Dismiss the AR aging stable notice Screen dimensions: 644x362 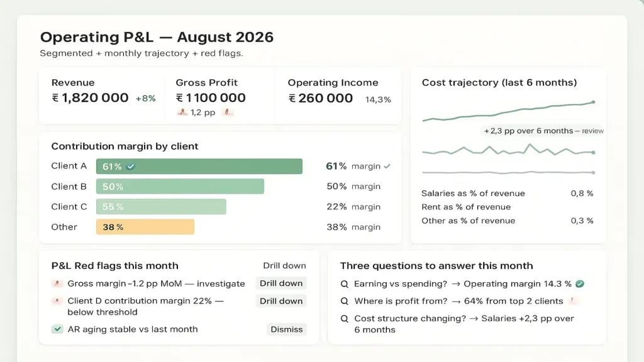(x=287, y=329)
